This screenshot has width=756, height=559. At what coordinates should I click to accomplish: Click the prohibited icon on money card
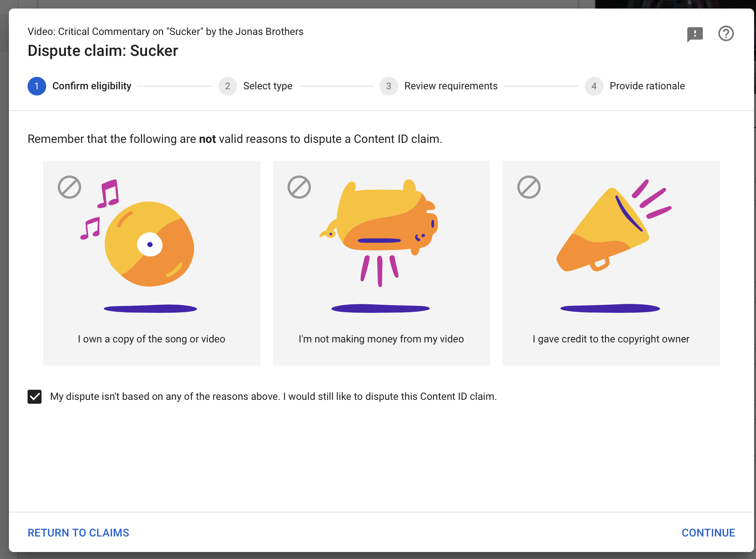click(299, 187)
